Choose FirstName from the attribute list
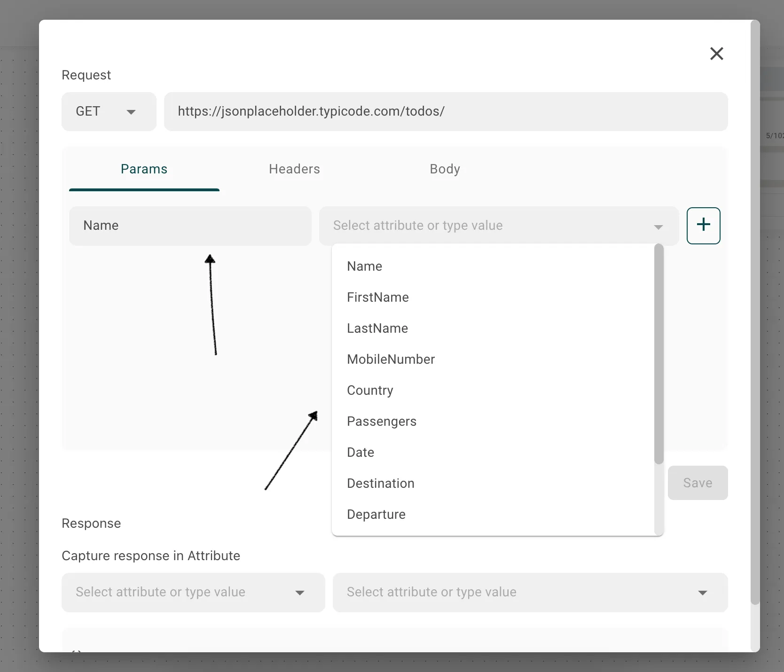 [x=378, y=297]
